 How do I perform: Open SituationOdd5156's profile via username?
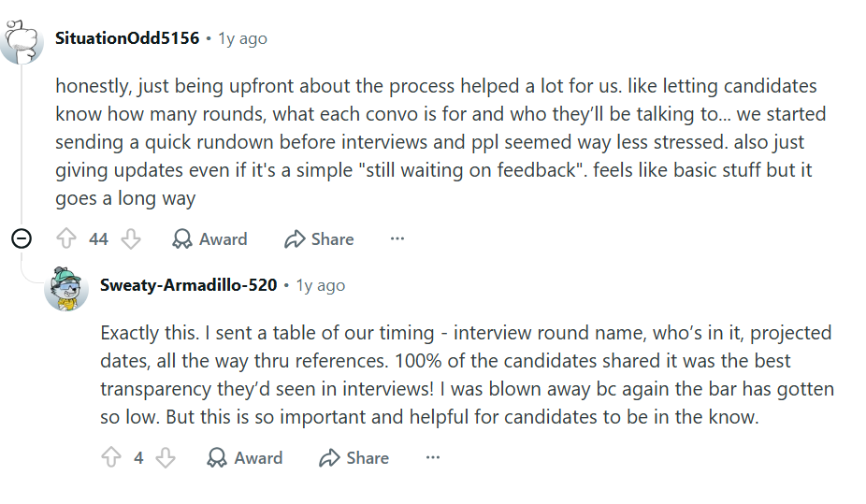pos(127,38)
